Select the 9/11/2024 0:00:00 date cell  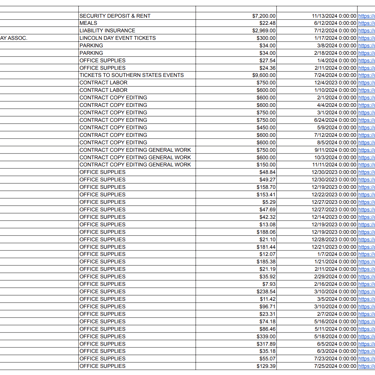pos(317,150)
